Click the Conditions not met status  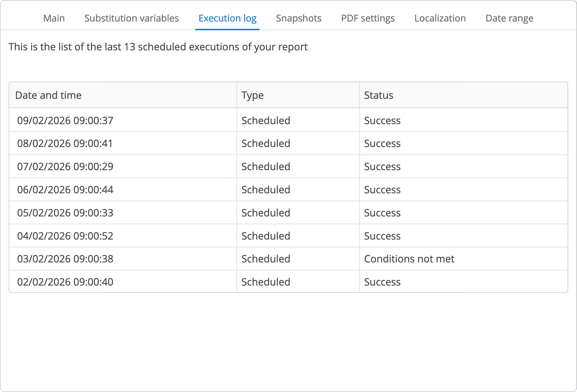409,259
